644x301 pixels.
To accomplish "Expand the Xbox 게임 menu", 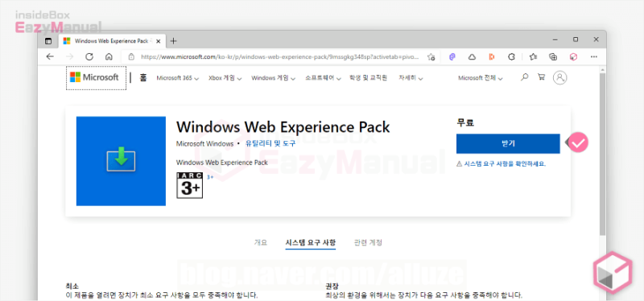I will coord(225,77).
